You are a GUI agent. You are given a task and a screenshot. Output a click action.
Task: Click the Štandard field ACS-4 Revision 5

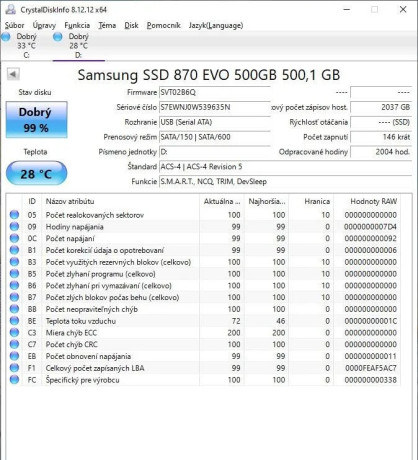click(285, 167)
